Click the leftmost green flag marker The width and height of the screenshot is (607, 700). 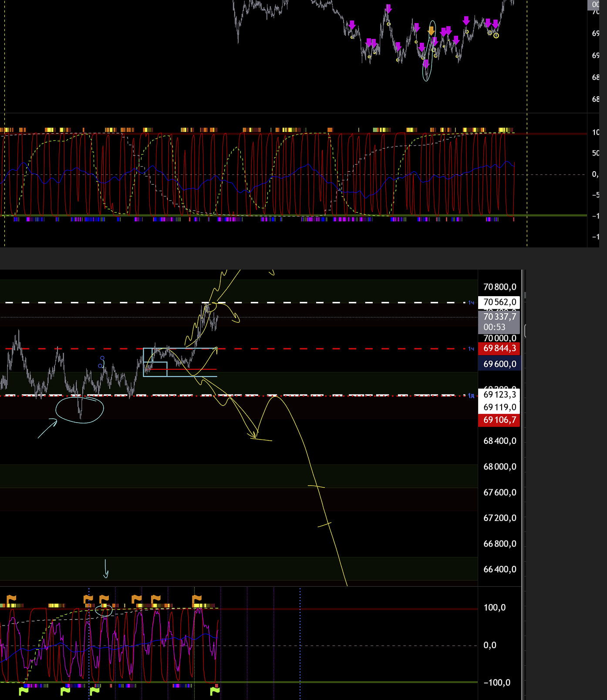[x=24, y=690]
